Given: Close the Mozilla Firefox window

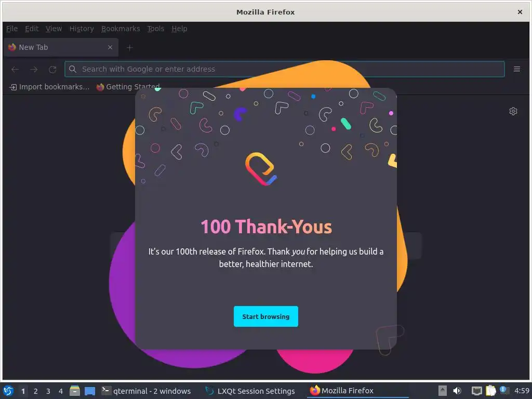Looking at the screenshot, I should [x=520, y=12].
